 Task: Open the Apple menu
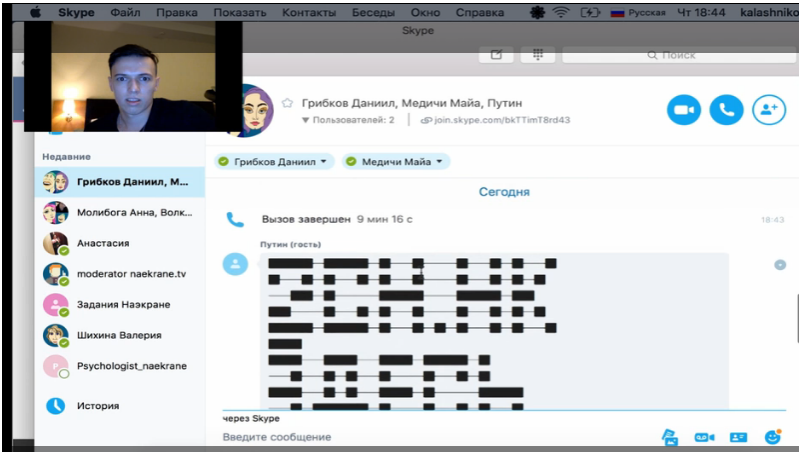35,12
